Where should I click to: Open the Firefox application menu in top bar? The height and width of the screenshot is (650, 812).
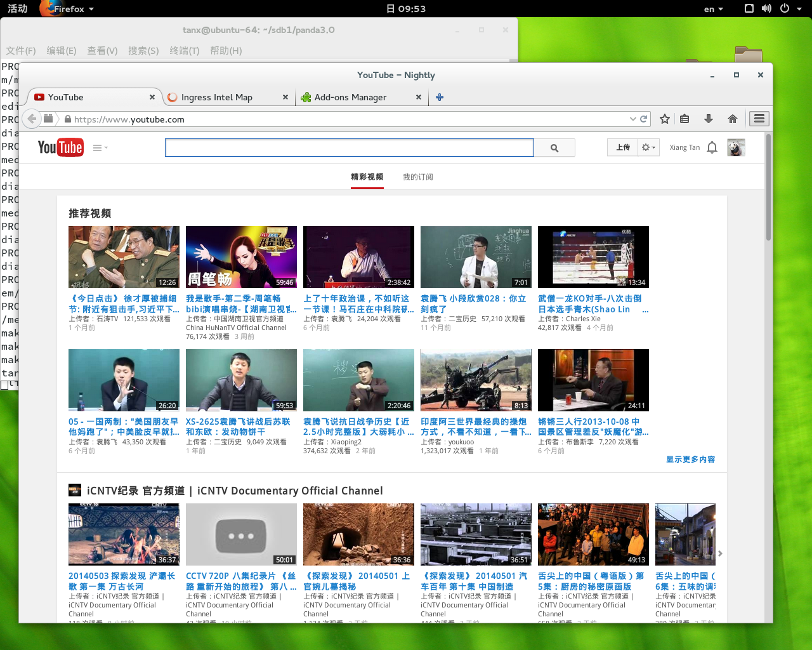(67, 9)
